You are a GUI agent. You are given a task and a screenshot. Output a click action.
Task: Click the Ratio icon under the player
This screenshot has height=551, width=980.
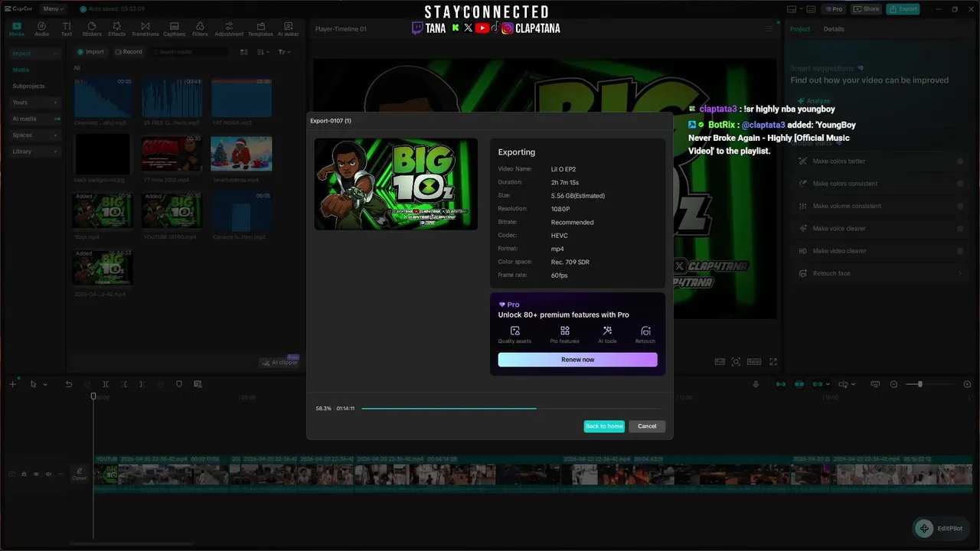point(754,361)
